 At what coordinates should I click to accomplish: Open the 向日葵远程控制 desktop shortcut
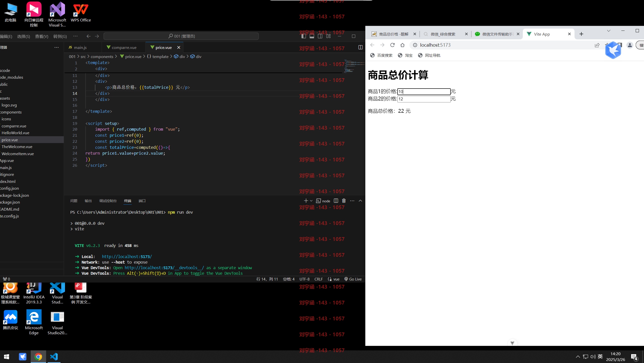pos(34,14)
